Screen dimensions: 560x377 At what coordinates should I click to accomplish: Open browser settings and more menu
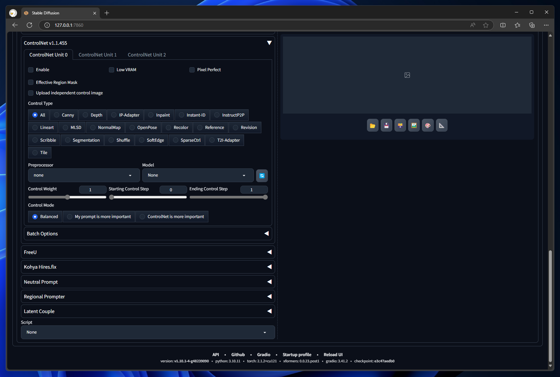546,25
